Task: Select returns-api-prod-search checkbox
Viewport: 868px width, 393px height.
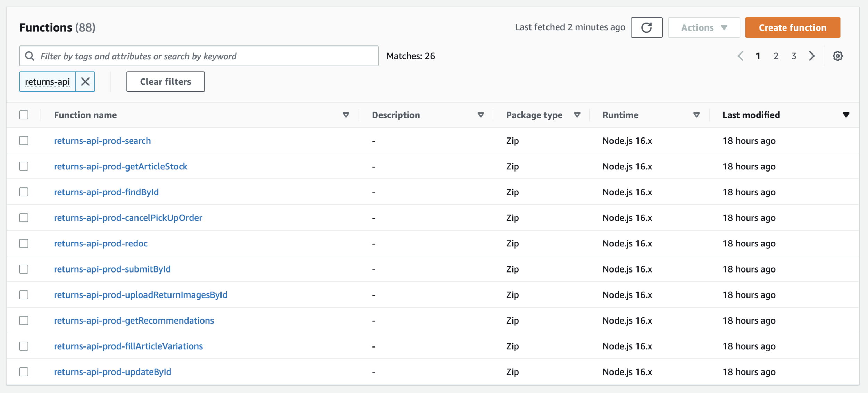Action: click(x=24, y=141)
